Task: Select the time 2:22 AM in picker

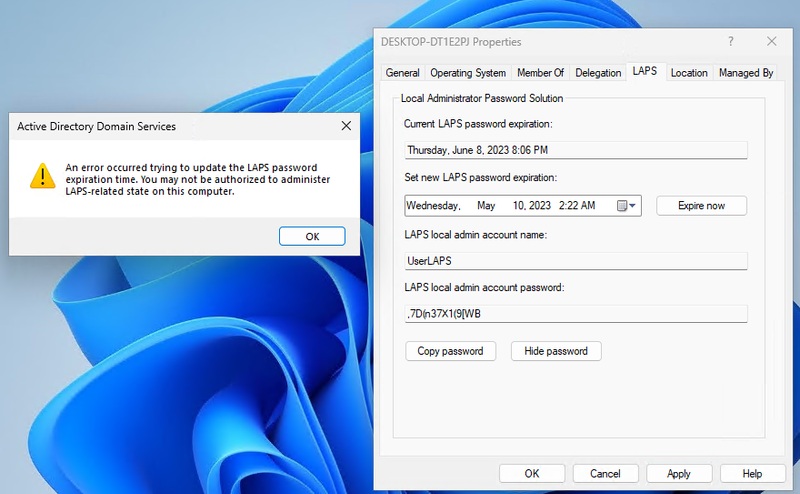Action: pos(577,206)
